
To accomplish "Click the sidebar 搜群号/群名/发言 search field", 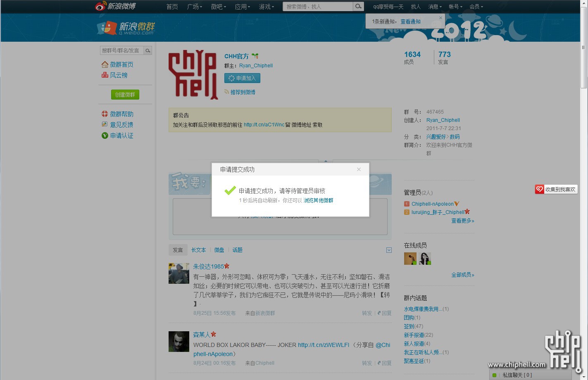I will point(121,50).
